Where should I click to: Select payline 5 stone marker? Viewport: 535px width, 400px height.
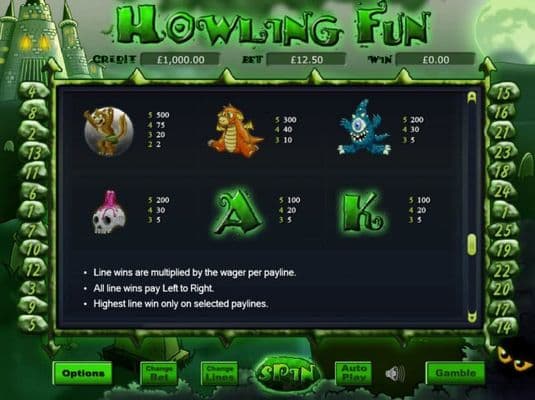point(32,324)
